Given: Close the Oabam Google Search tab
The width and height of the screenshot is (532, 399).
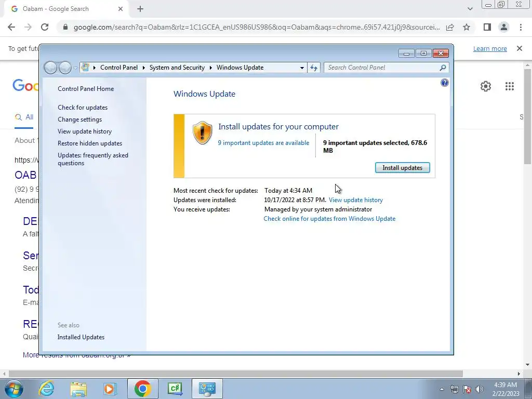Looking at the screenshot, I should pyautogui.click(x=121, y=9).
